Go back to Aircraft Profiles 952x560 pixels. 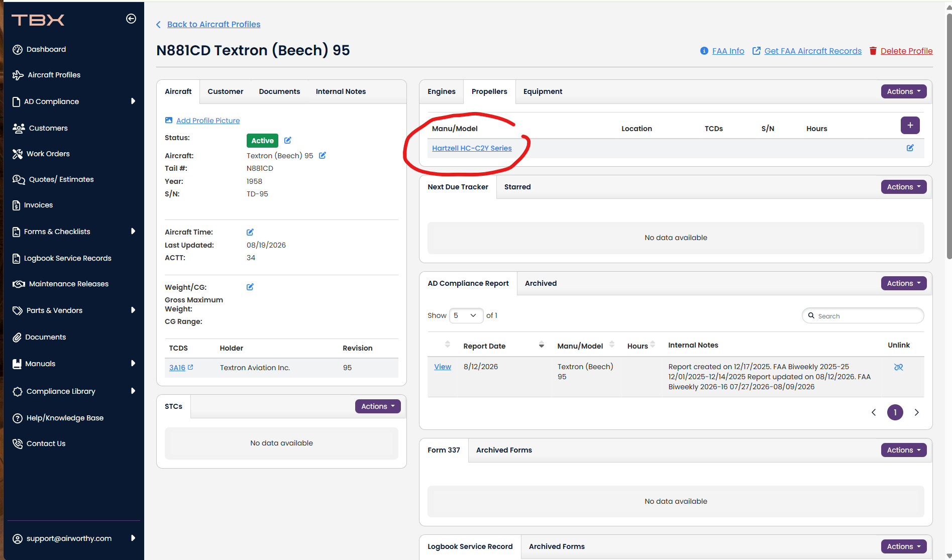(214, 24)
